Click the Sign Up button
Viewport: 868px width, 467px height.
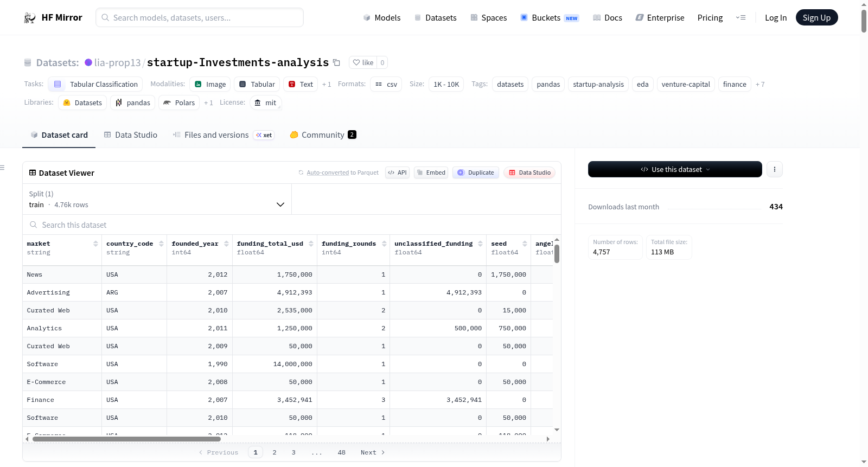tap(816, 17)
